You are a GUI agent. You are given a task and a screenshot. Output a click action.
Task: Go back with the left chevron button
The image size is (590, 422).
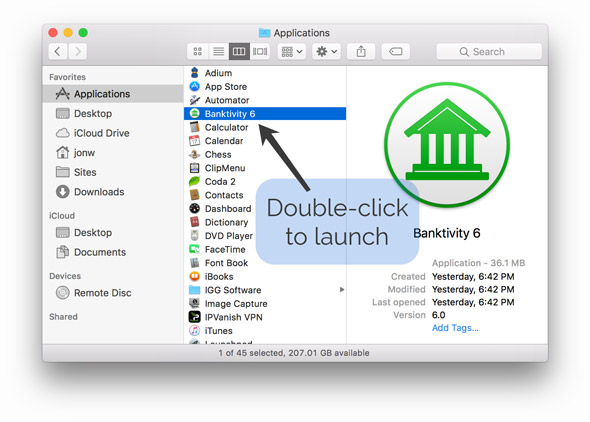58,51
